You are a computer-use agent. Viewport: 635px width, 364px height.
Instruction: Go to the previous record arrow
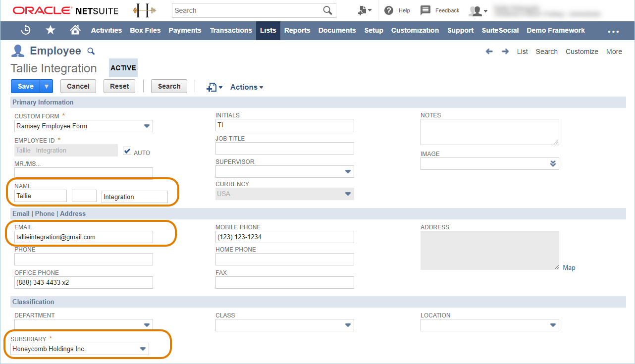pyautogui.click(x=489, y=52)
